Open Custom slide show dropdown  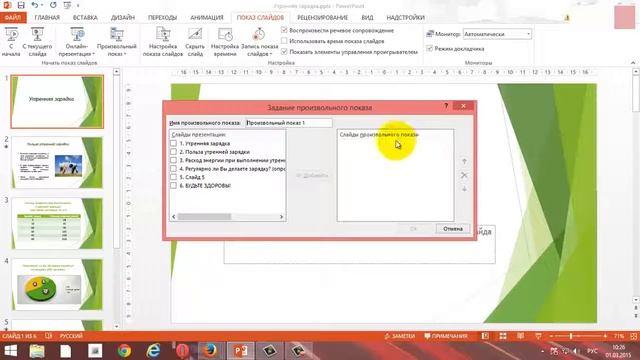coord(117,42)
